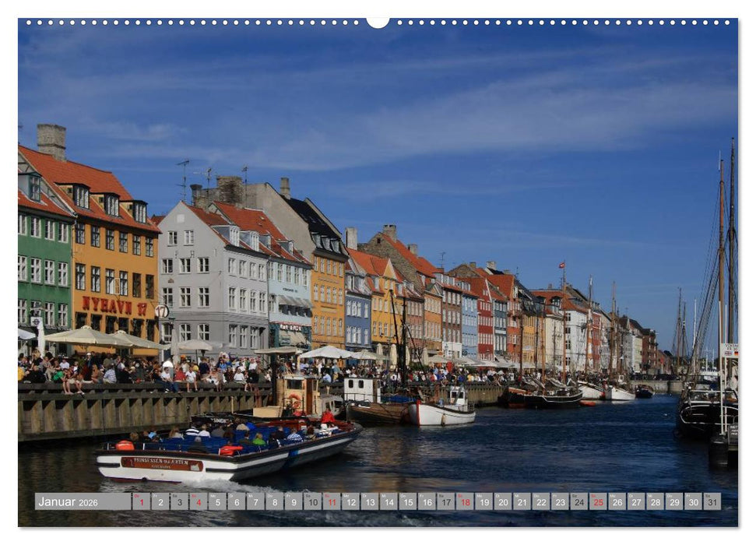The width and height of the screenshot is (756, 545).
Task: Click the Januar 2026 month label
Action: coord(58,501)
